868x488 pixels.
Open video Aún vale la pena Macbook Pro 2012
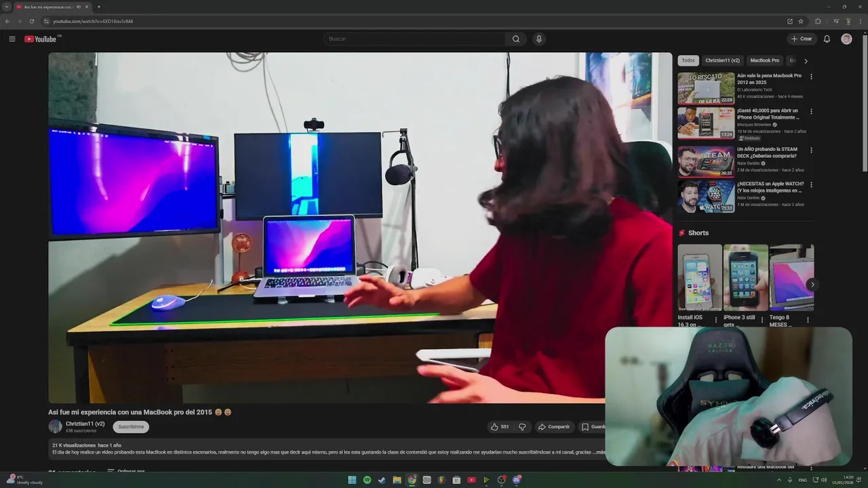(769, 79)
